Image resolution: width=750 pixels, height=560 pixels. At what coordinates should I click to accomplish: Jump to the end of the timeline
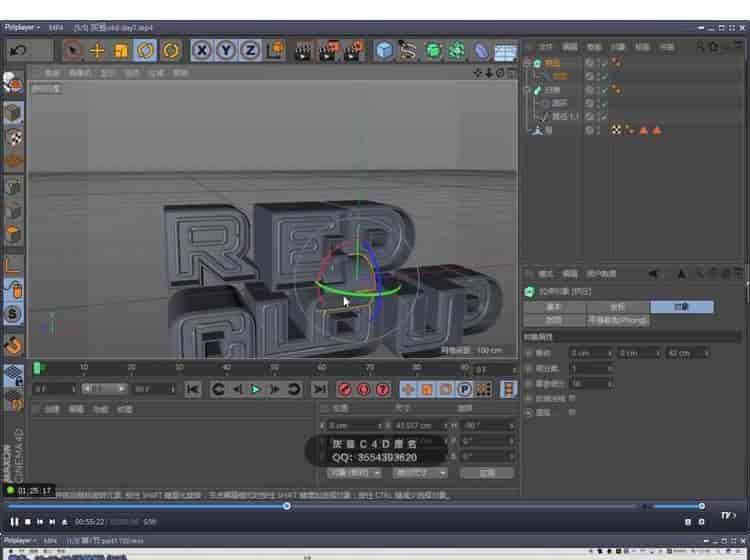319,389
